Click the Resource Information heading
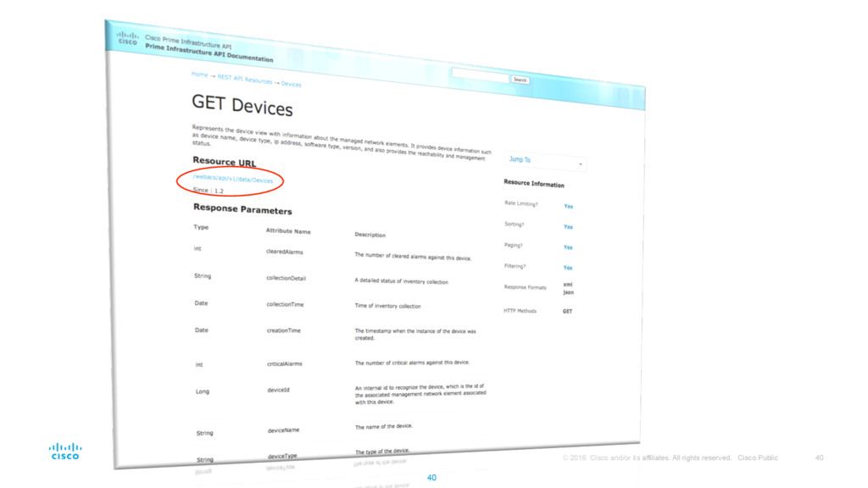 tap(534, 183)
